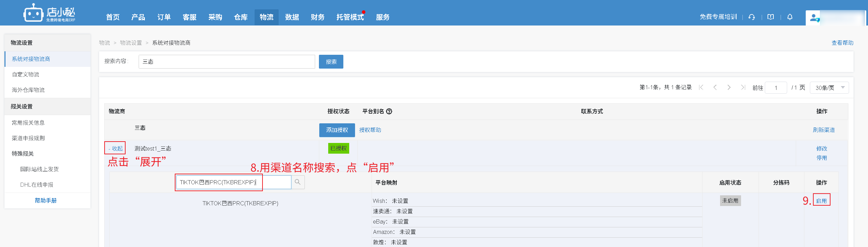Image resolution: width=868 pixels, height=247 pixels.
Task: Go to the next page arrow
Action: pyautogui.click(x=729, y=88)
